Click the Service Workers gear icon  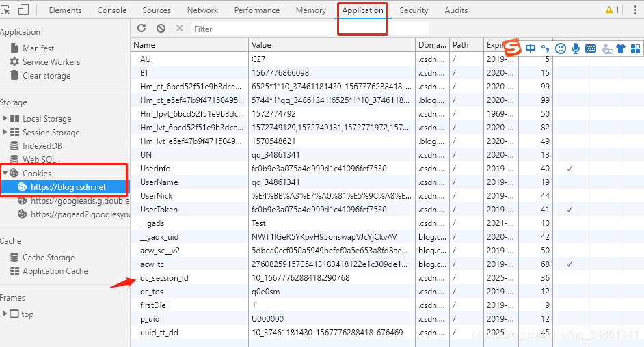coord(14,62)
